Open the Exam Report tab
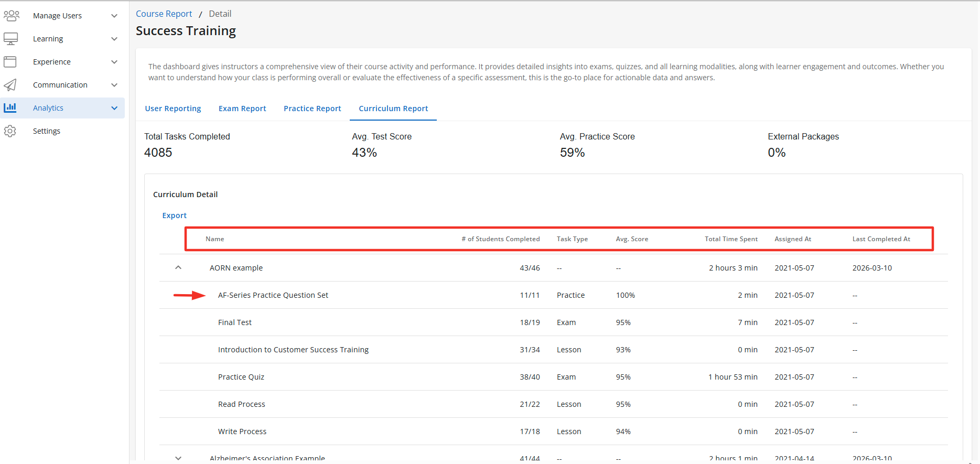Viewport: 980px width, 464px height. pyautogui.click(x=242, y=109)
